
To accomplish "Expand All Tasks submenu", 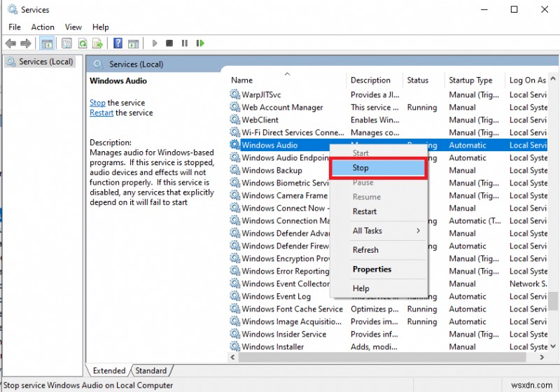I will tap(378, 230).
